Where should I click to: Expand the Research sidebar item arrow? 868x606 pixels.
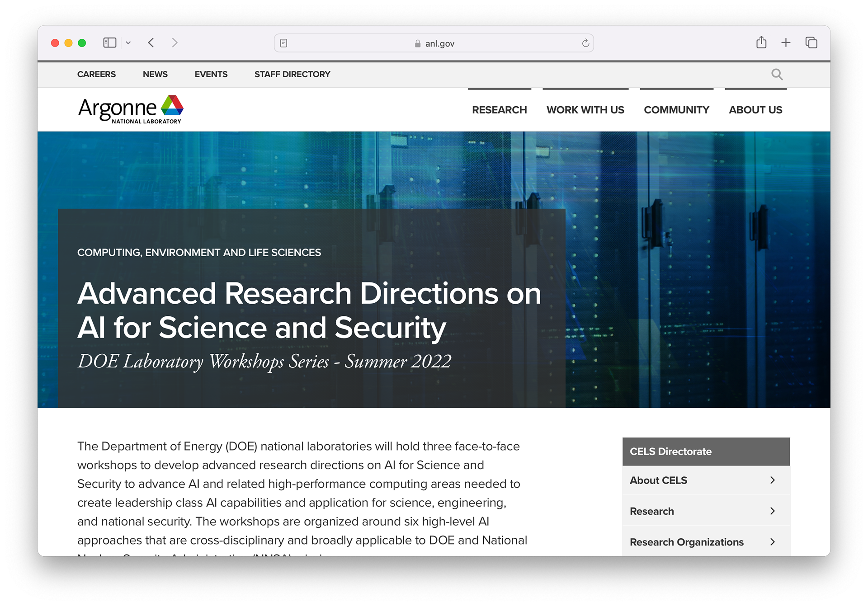pyautogui.click(x=772, y=511)
